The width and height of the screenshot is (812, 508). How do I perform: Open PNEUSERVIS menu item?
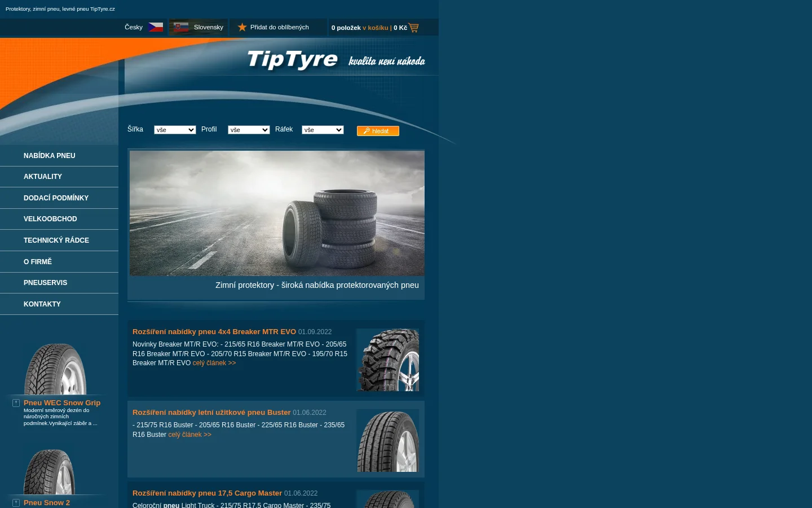tap(59, 283)
